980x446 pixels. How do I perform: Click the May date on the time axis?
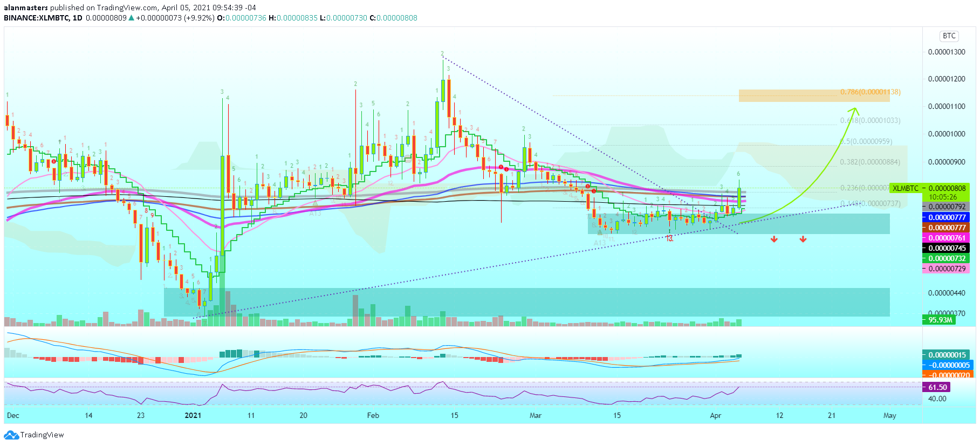(889, 415)
